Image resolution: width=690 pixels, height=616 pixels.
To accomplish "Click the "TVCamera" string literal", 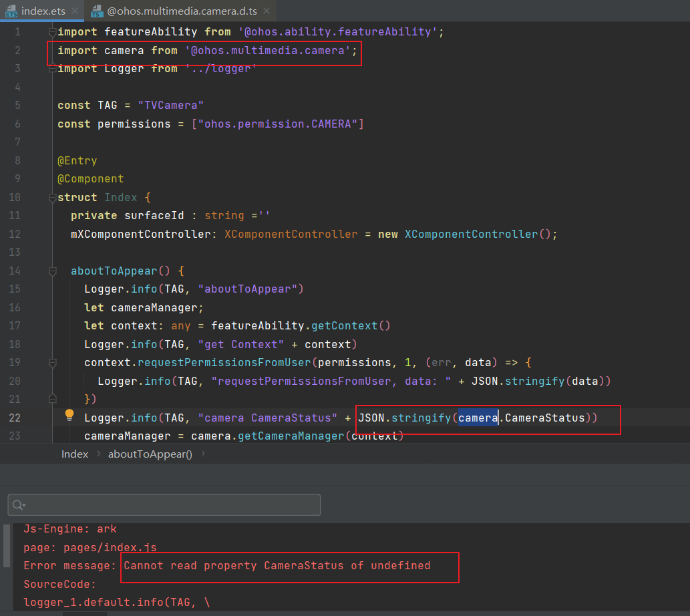I will coord(171,105).
